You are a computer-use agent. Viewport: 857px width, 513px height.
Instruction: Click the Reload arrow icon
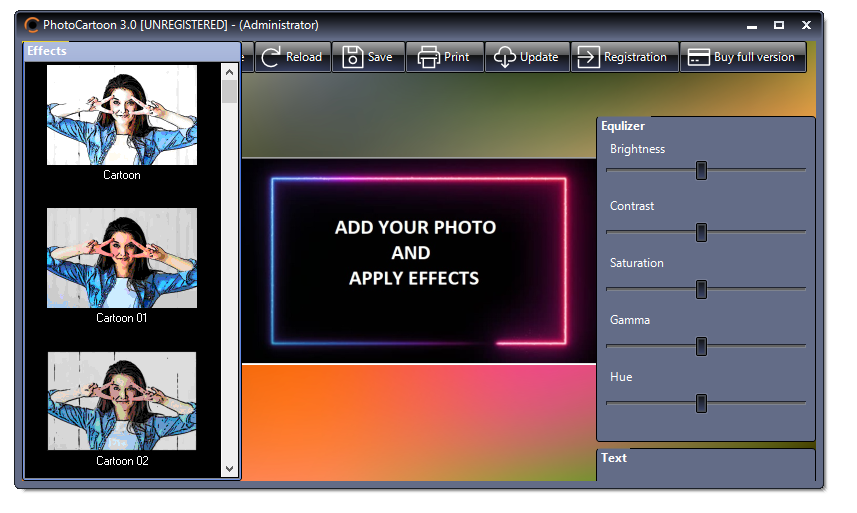(271, 57)
